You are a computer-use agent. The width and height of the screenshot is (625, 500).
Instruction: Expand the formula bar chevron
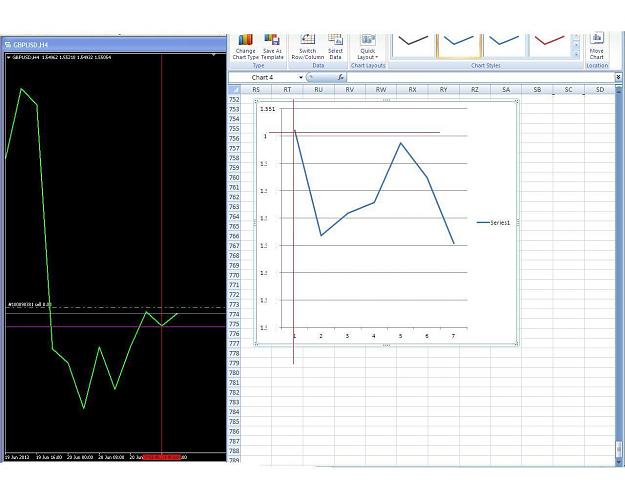(x=618, y=77)
